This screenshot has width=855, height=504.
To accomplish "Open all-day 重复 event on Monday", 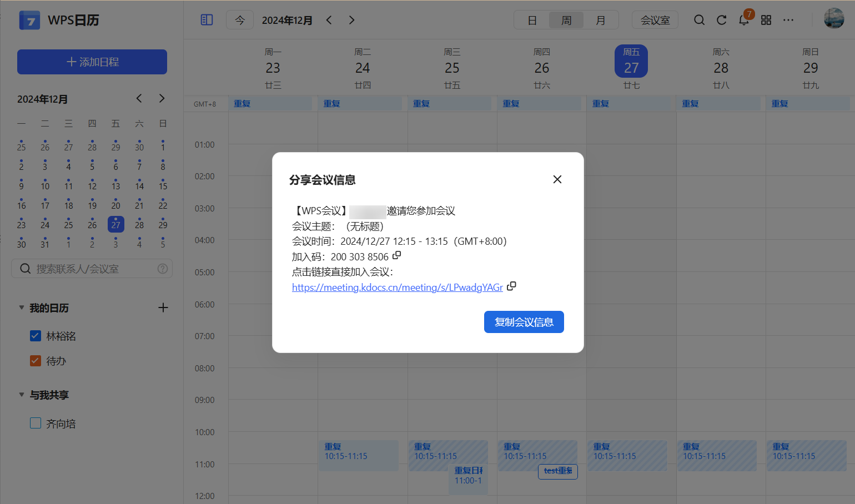I will 271,103.
